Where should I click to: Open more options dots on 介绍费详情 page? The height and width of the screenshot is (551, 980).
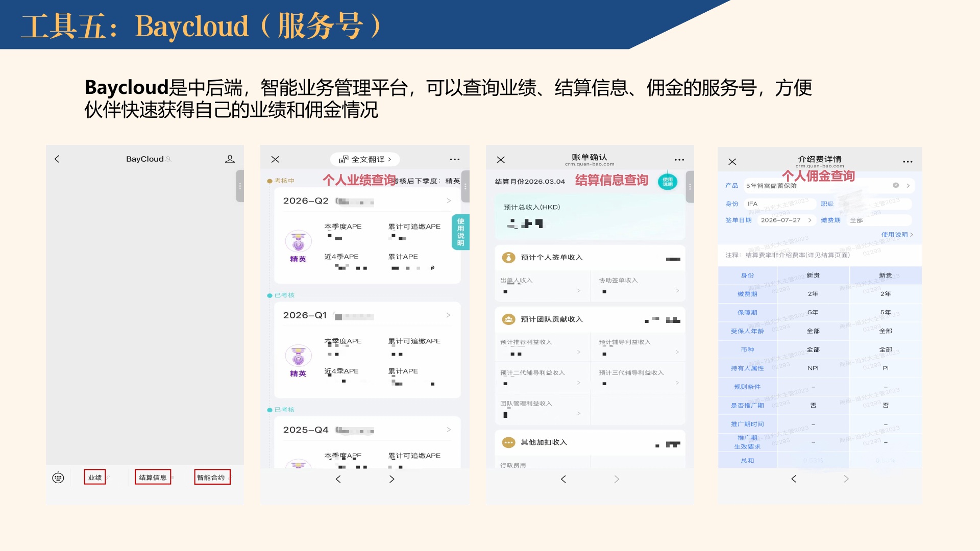point(908,162)
